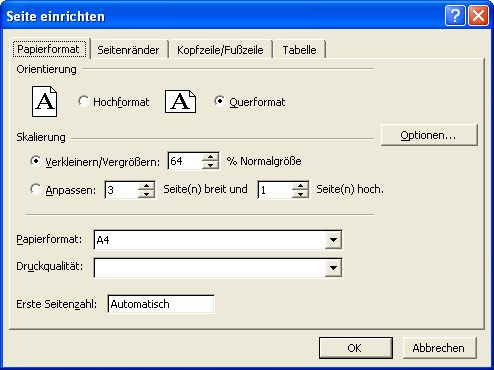Decrease pages high value with down arrow
Screen dimensions: 494x370
pyautogui.click(x=300, y=194)
